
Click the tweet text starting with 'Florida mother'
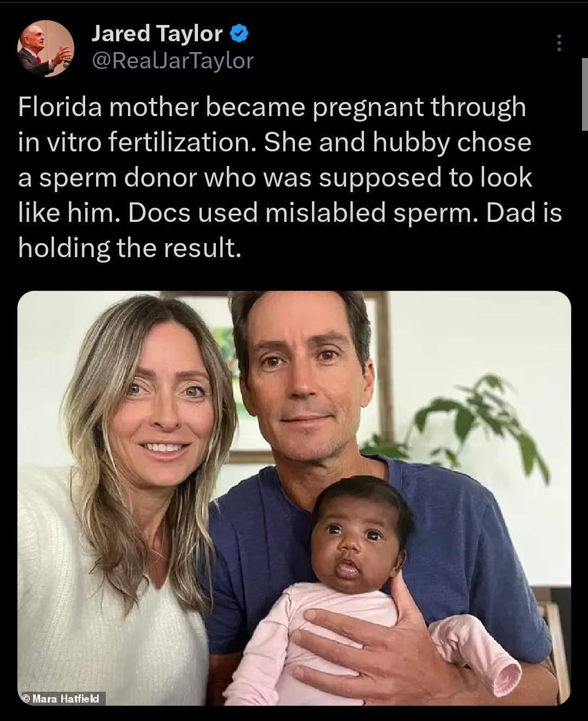click(271, 107)
